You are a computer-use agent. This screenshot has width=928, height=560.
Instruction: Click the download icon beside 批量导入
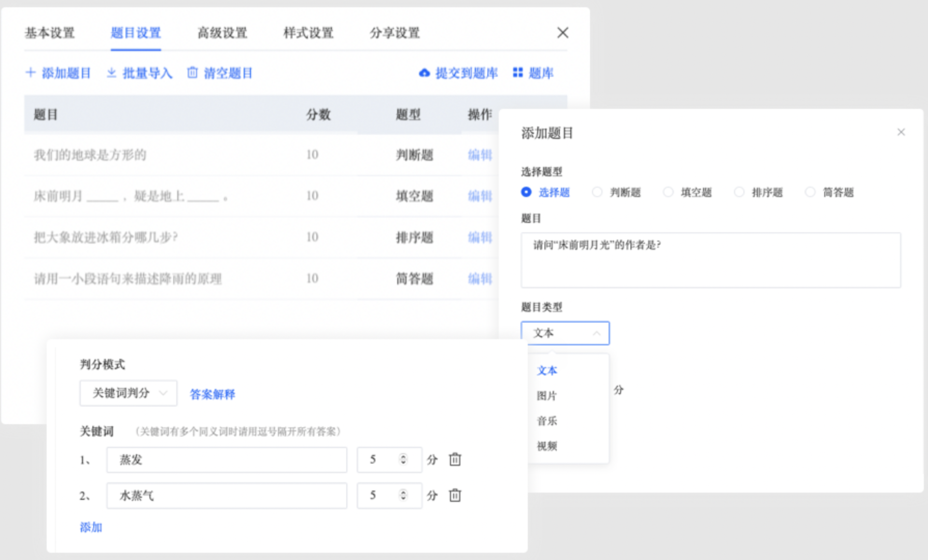click(111, 73)
